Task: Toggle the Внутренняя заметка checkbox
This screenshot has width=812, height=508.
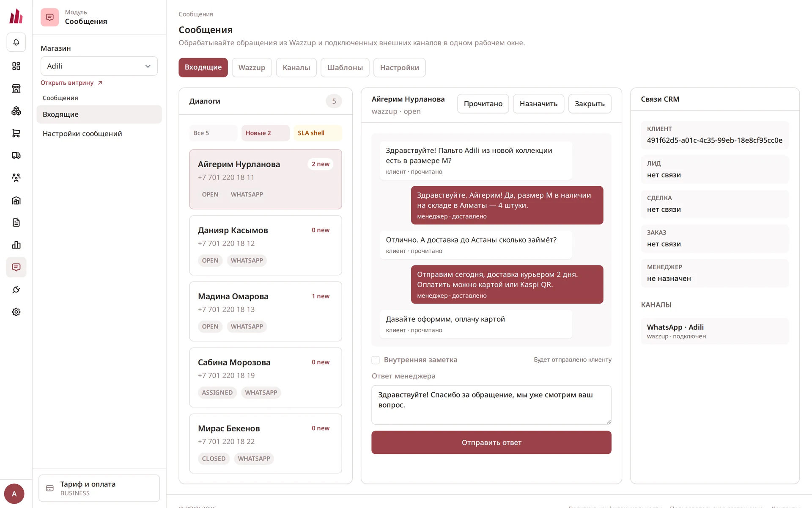Action: (x=376, y=360)
